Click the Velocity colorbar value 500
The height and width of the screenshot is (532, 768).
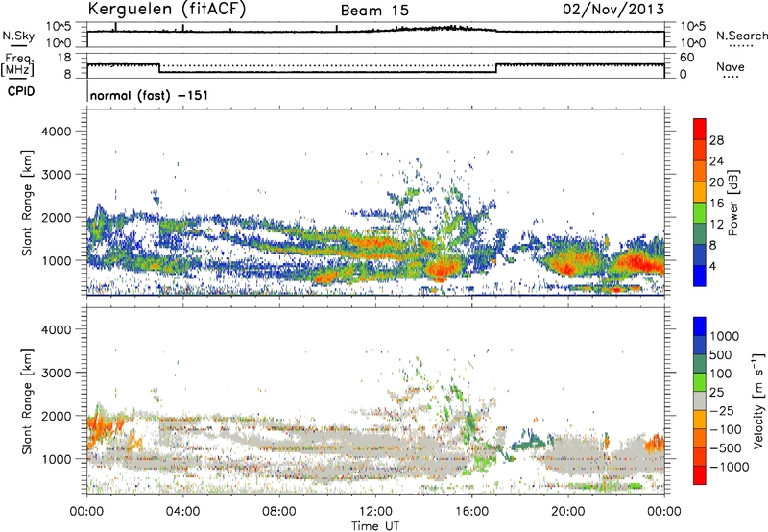coord(721,355)
